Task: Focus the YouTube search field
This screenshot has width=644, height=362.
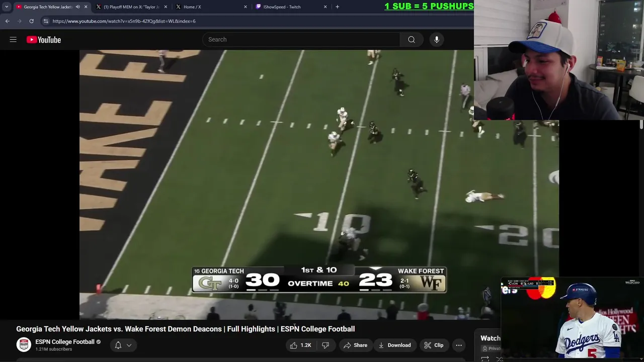Action: pyautogui.click(x=301, y=40)
